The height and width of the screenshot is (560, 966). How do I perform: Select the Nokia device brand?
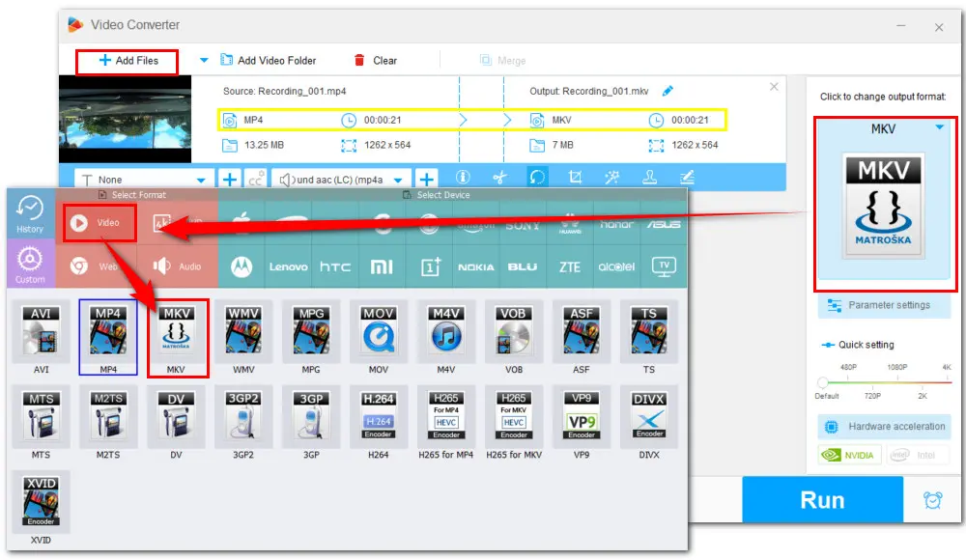475,266
